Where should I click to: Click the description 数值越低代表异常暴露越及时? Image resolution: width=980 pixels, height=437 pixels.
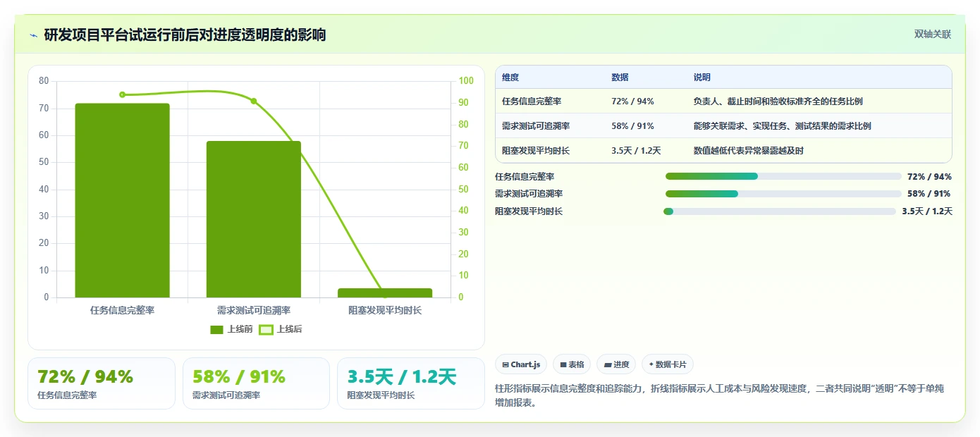748,151
